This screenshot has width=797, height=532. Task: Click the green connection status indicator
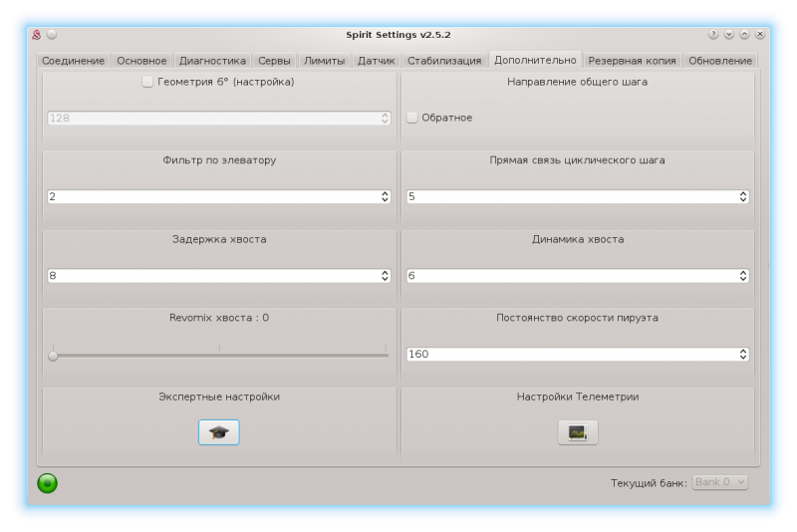pos(47,483)
